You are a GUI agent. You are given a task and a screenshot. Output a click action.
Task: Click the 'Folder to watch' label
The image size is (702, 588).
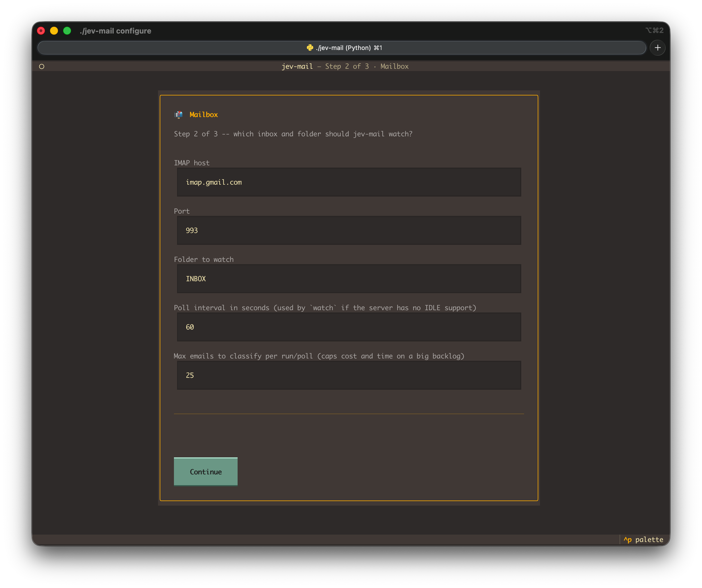203,259
